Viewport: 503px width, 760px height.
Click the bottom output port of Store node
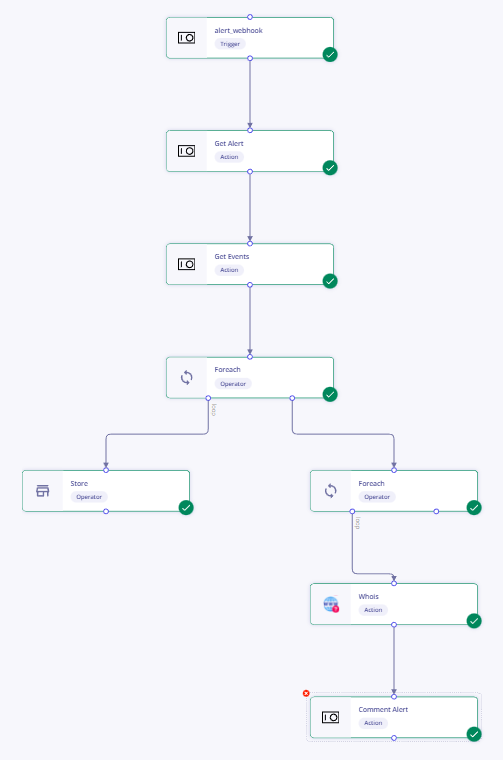[106, 511]
